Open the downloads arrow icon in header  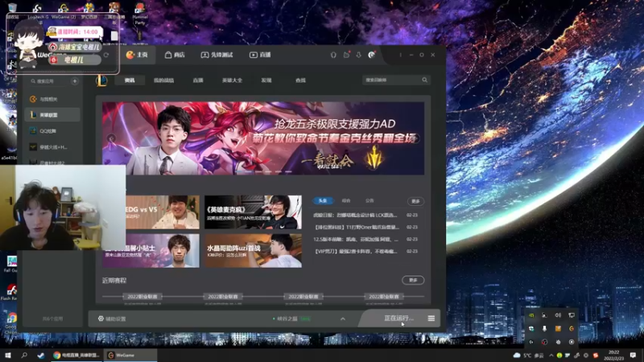pyautogui.click(x=358, y=55)
